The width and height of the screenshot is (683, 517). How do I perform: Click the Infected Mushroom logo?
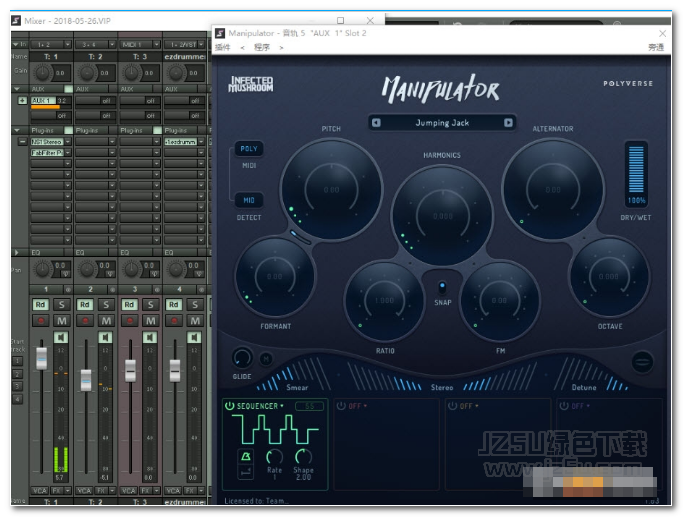point(251,84)
